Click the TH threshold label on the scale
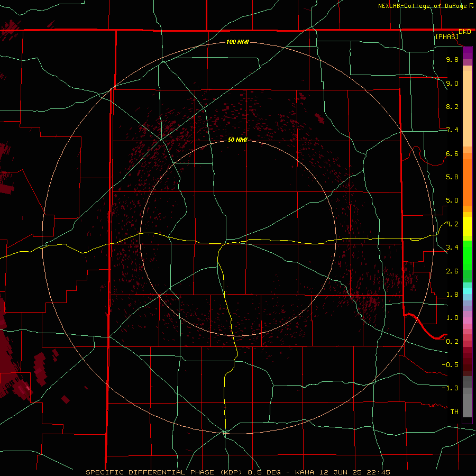Viewport: 476px width, 476px height. [454, 412]
